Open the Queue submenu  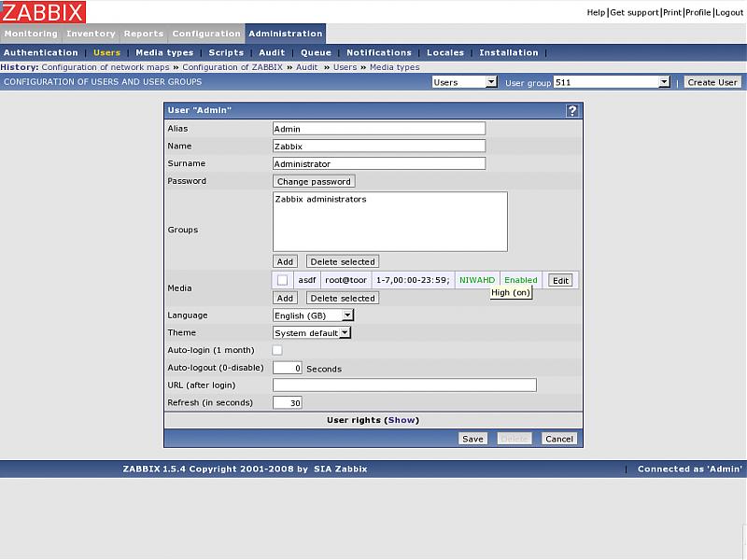click(x=316, y=52)
